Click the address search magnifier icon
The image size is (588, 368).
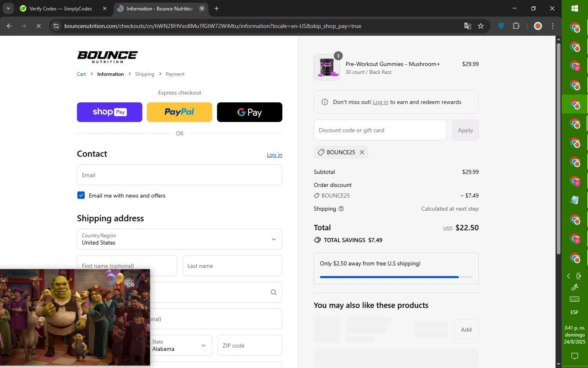coord(274,292)
